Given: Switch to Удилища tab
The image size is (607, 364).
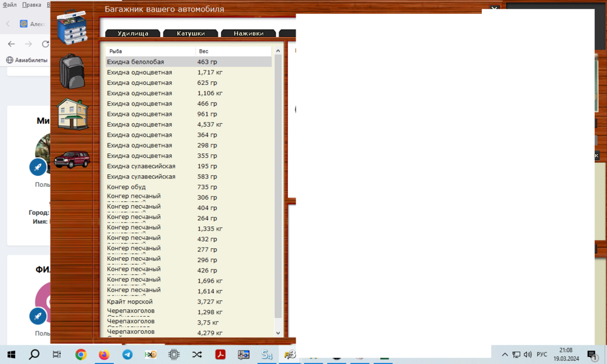Looking at the screenshot, I should coord(133,33).
